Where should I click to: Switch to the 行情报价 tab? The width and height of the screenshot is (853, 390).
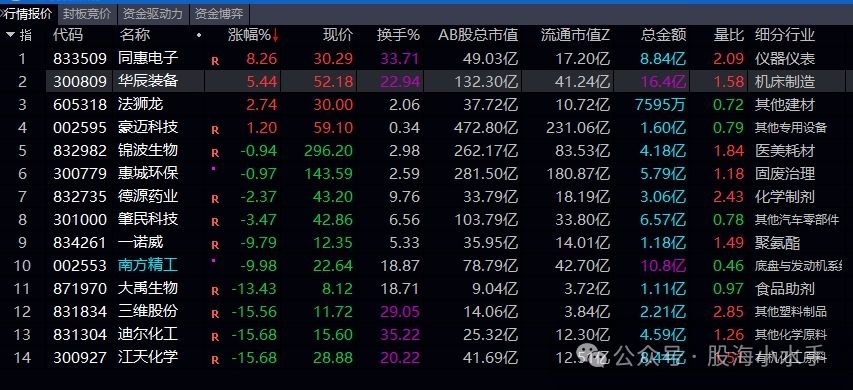[x=27, y=14]
